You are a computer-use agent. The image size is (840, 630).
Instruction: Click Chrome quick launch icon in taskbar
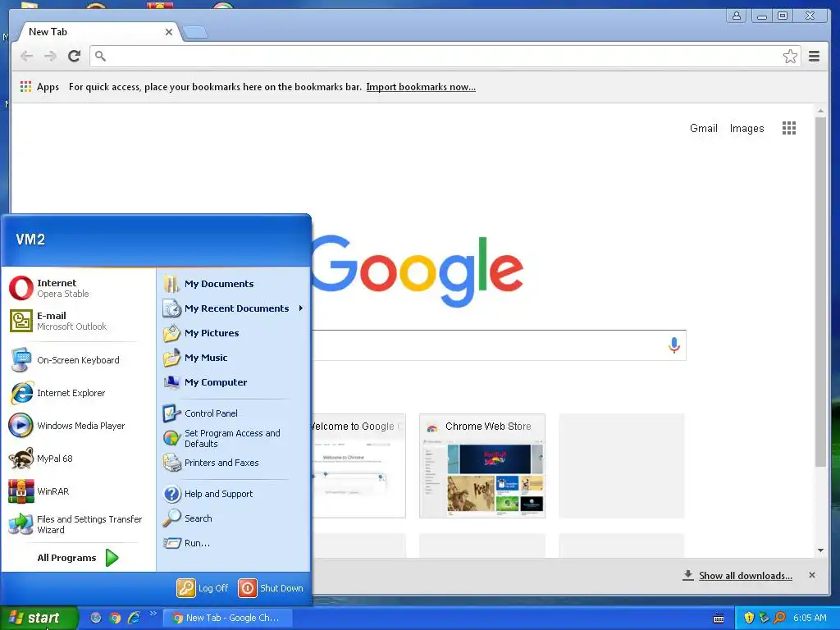[x=115, y=618]
